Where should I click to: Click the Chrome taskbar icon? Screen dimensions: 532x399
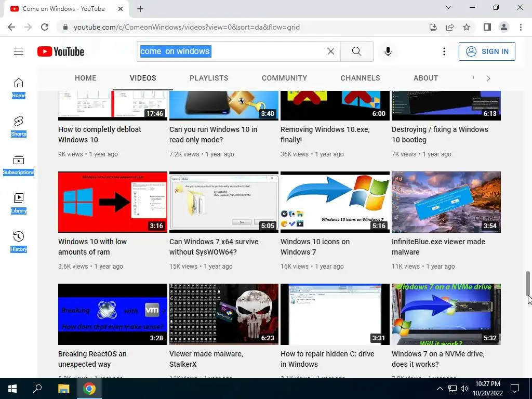coord(89,389)
